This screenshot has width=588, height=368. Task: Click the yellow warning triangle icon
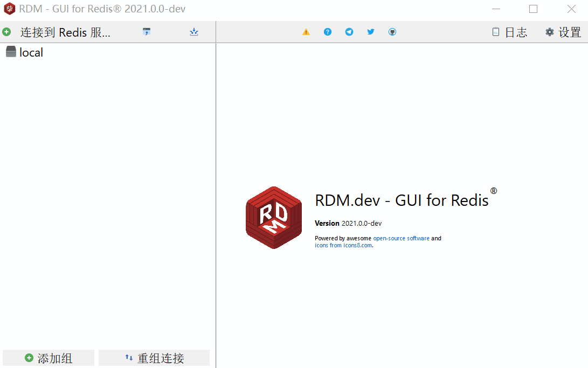click(306, 32)
